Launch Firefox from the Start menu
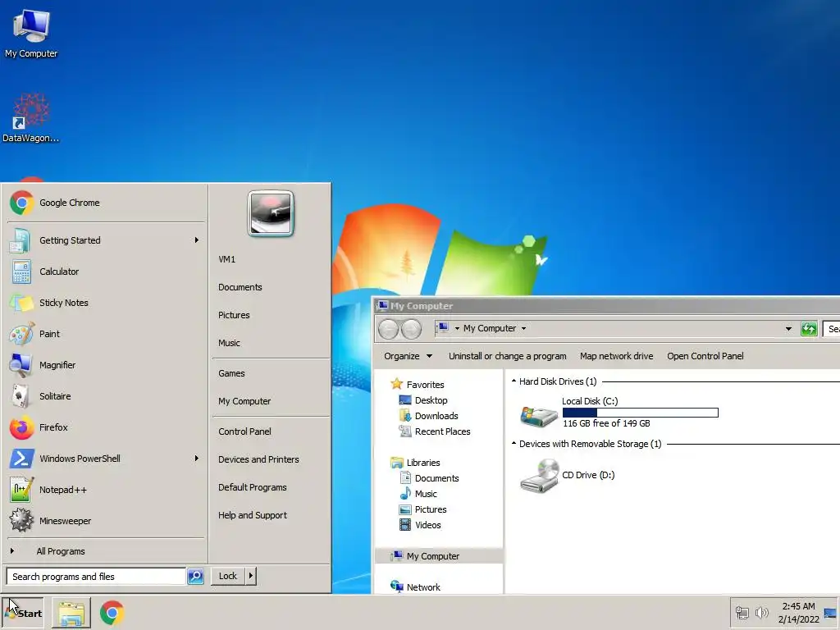The width and height of the screenshot is (840, 630). pyautogui.click(x=106, y=427)
